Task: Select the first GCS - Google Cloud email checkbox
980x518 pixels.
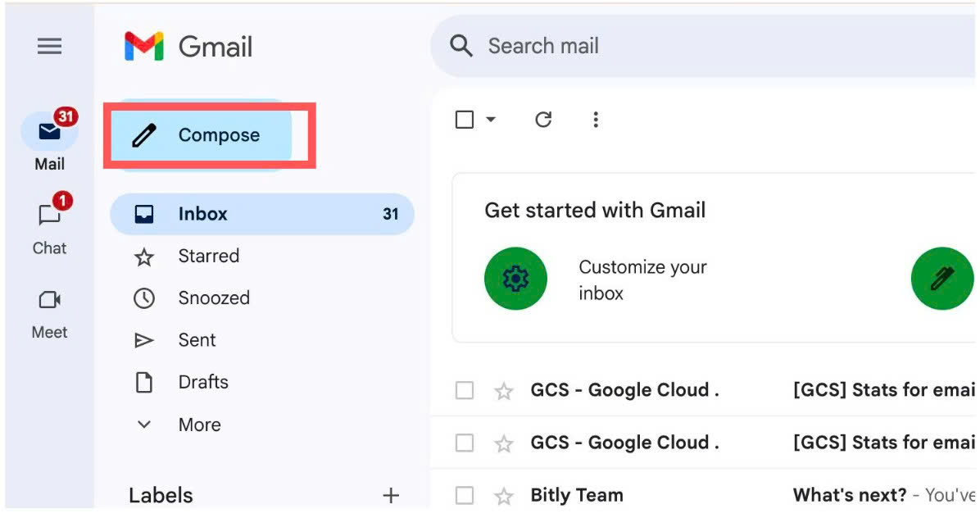Action: tap(465, 390)
